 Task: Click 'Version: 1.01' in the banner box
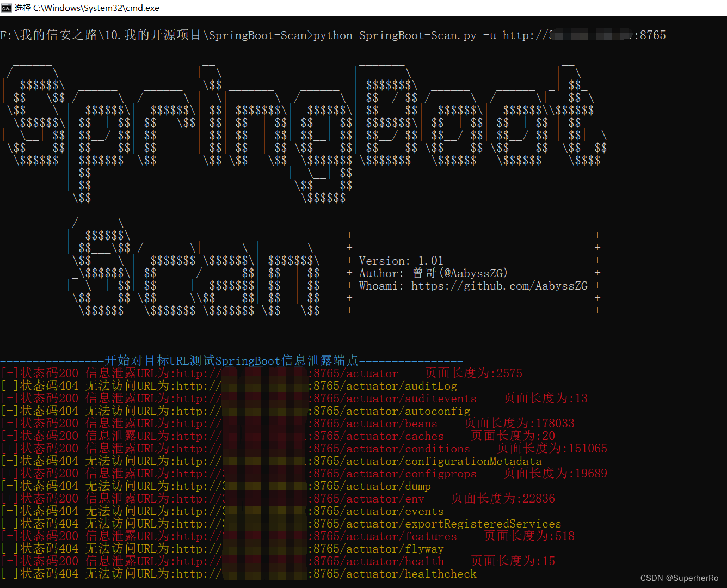[401, 261]
